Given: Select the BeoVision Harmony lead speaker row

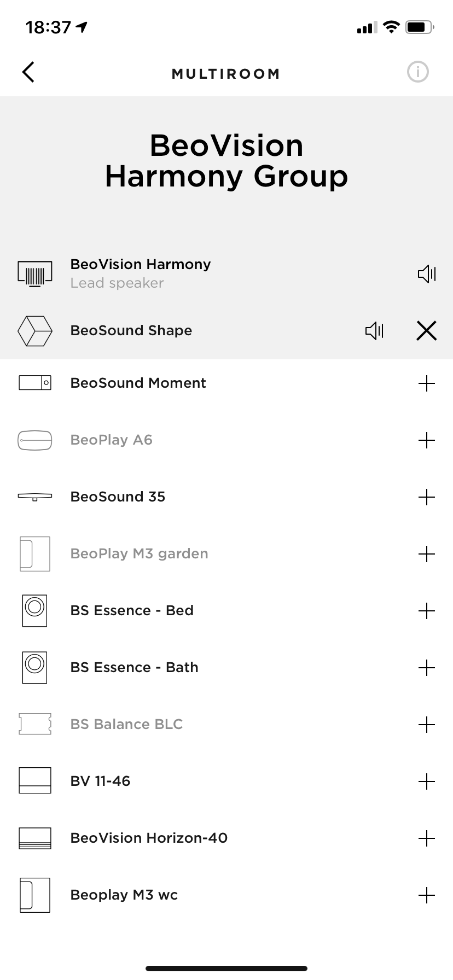Looking at the screenshot, I should click(140, 273).
